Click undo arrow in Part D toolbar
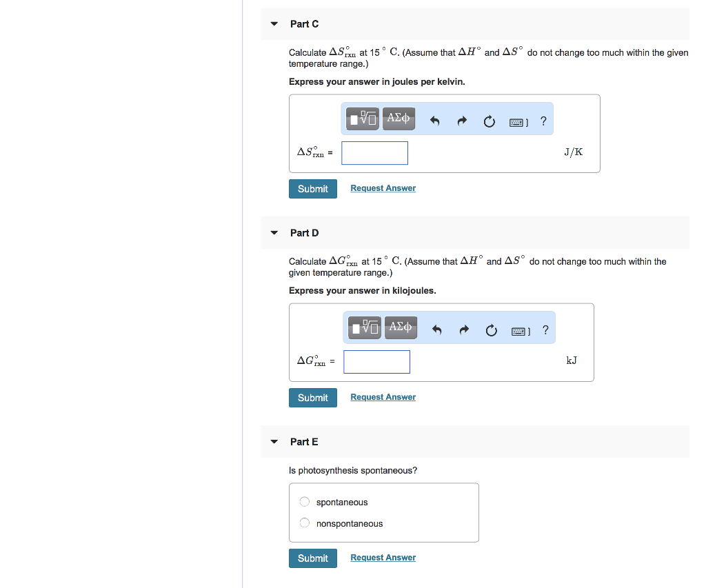 436,330
